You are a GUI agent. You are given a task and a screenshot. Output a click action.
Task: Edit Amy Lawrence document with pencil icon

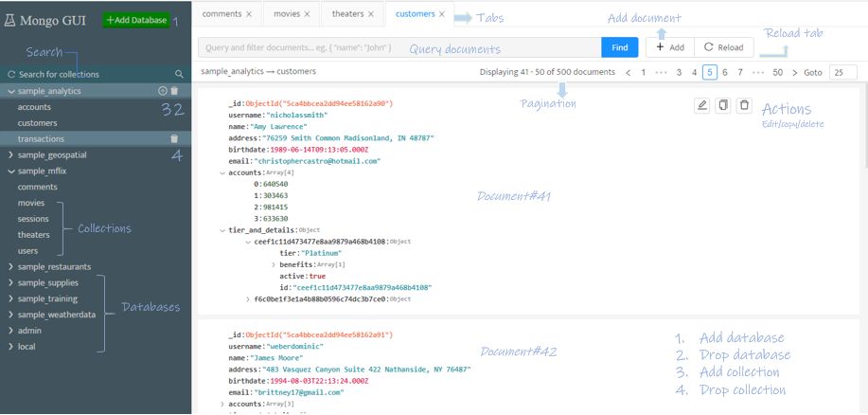(x=702, y=105)
